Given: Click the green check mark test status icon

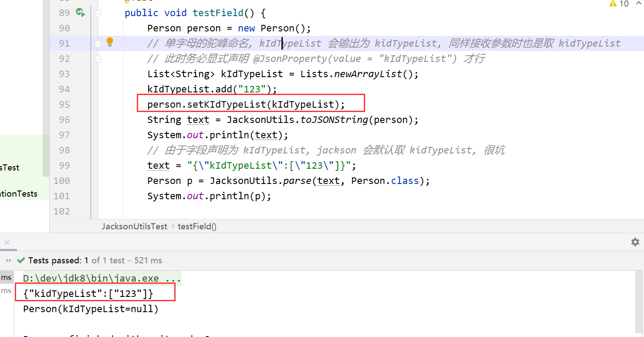Looking at the screenshot, I should (20, 260).
